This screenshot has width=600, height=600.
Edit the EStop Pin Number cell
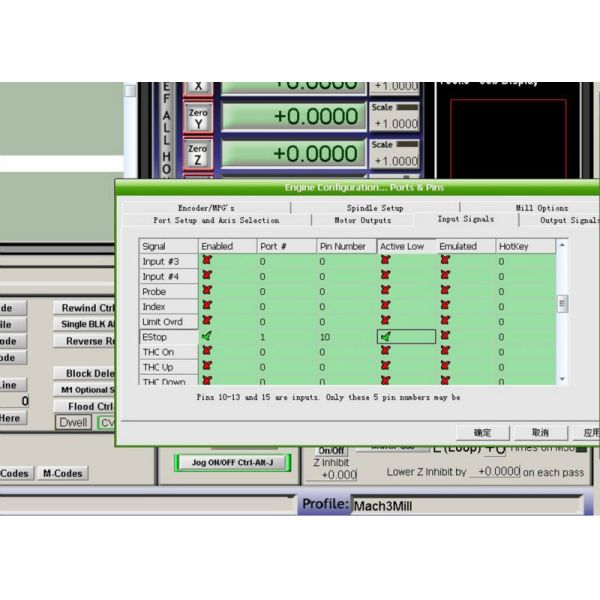click(345, 337)
